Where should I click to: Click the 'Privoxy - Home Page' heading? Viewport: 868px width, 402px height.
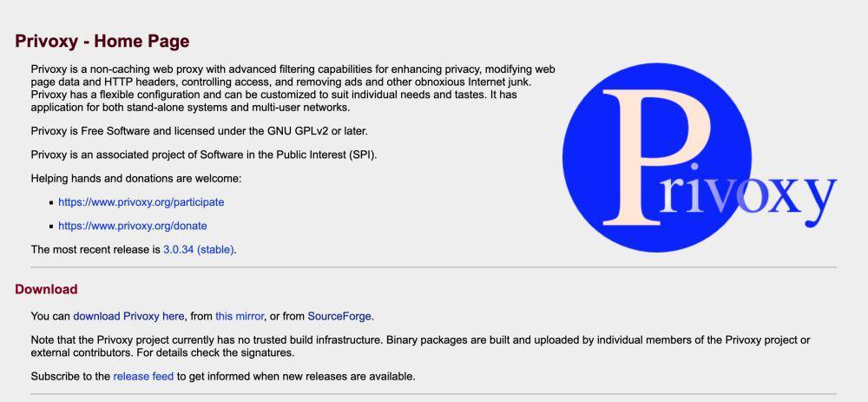102,41
